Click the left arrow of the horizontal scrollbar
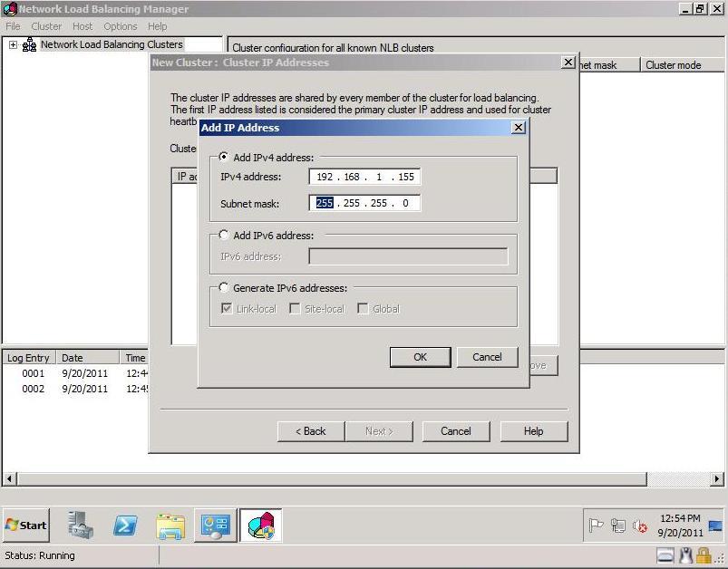This screenshot has height=569, width=728. click(x=9, y=478)
